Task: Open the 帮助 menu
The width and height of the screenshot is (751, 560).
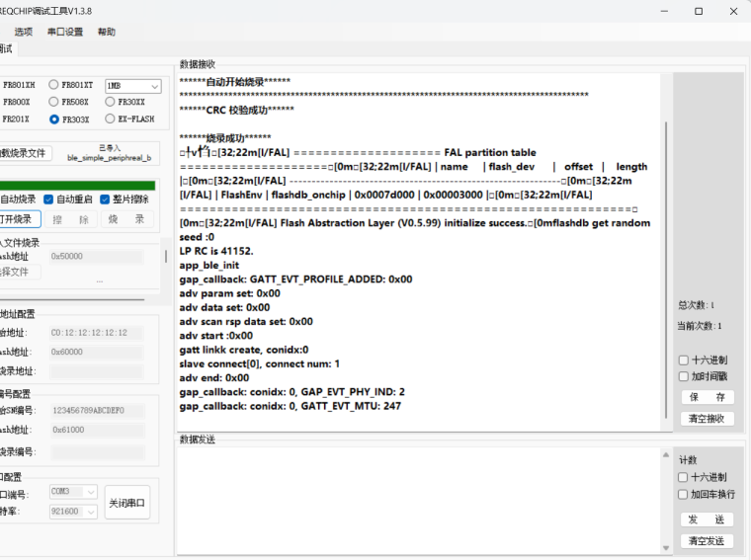Action: pos(106,32)
